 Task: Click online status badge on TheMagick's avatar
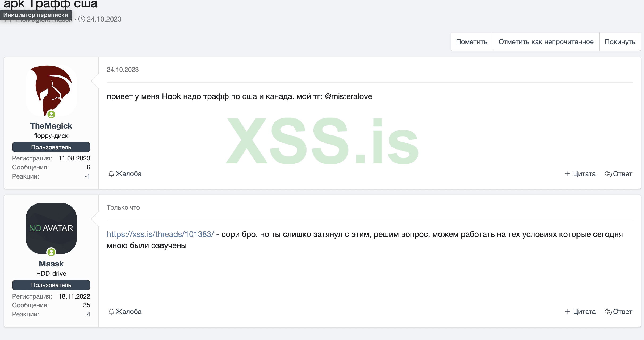point(51,114)
